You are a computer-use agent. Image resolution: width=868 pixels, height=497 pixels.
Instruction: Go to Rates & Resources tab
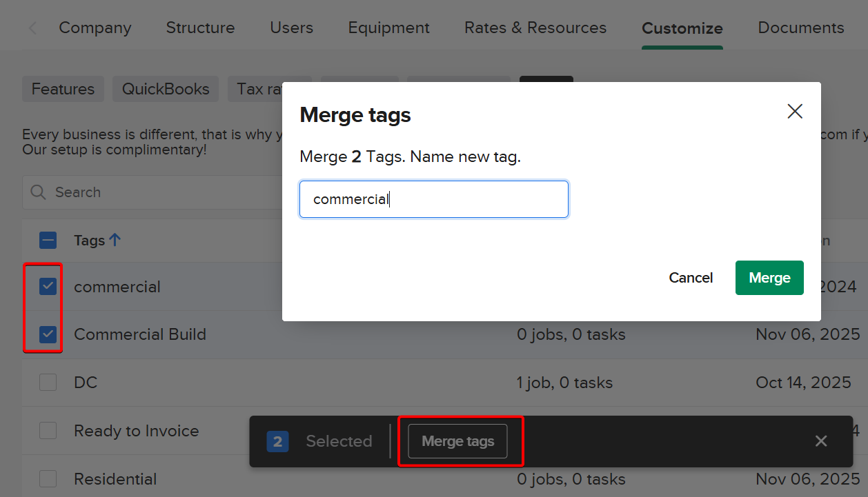tap(535, 28)
